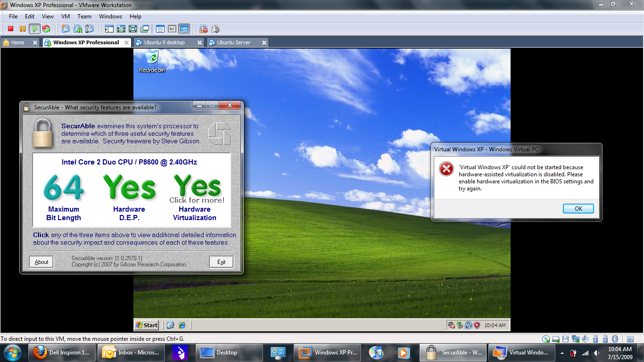Click the Hardware Virtualization Yes result

point(195,197)
